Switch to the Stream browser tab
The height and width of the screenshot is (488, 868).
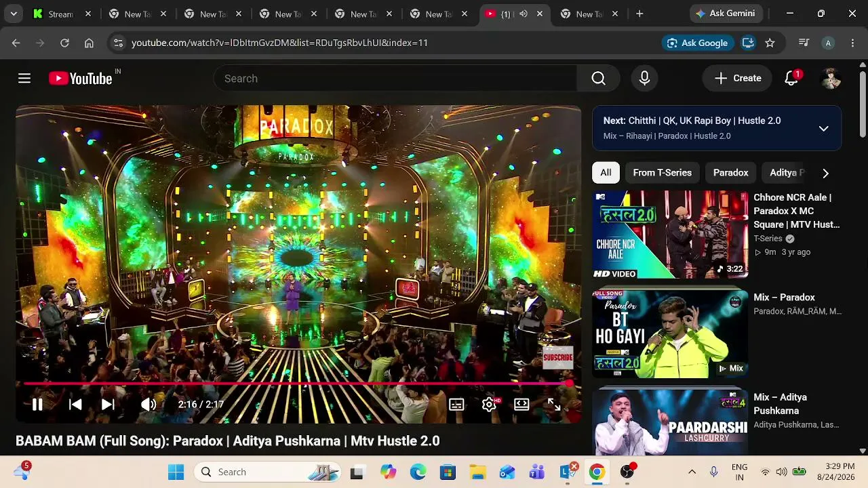click(x=62, y=14)
